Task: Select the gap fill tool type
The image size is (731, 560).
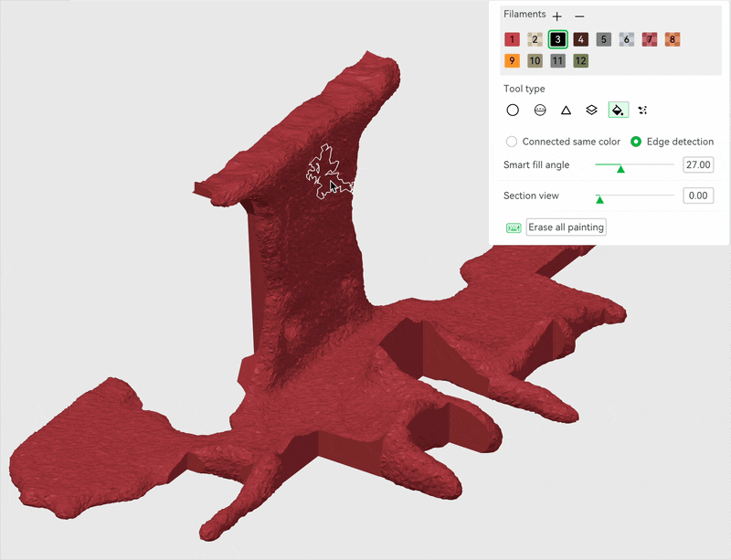Action: [643, 111]
